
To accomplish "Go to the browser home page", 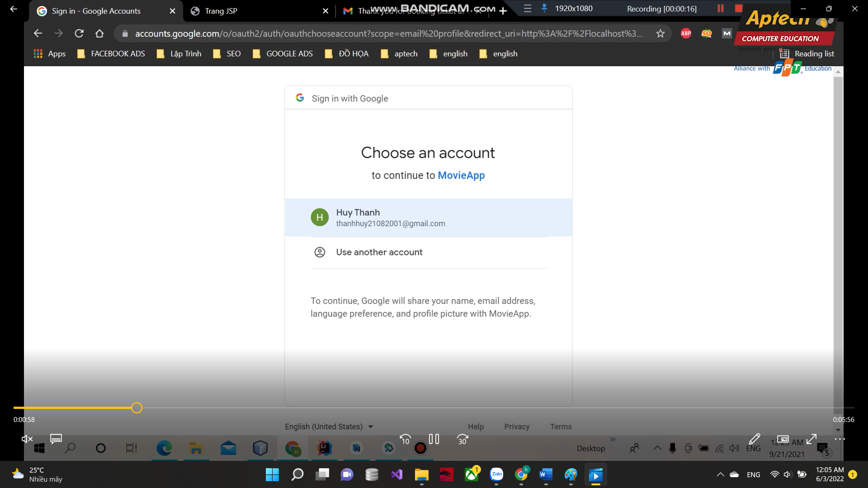I will [x=99, y=33].
